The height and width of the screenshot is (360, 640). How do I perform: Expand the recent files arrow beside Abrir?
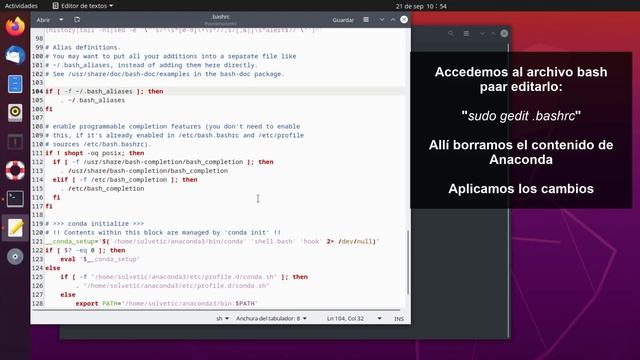(x=61, y=20)
